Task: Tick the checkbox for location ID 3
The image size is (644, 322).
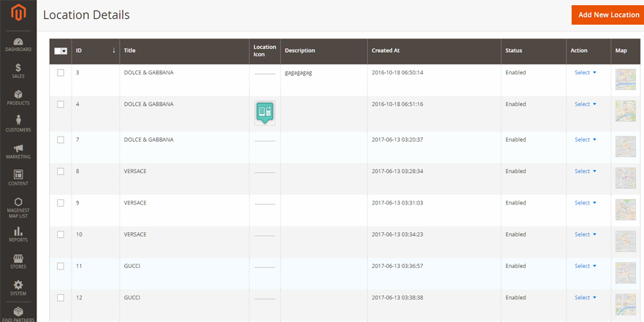Action: click(61, 73)
